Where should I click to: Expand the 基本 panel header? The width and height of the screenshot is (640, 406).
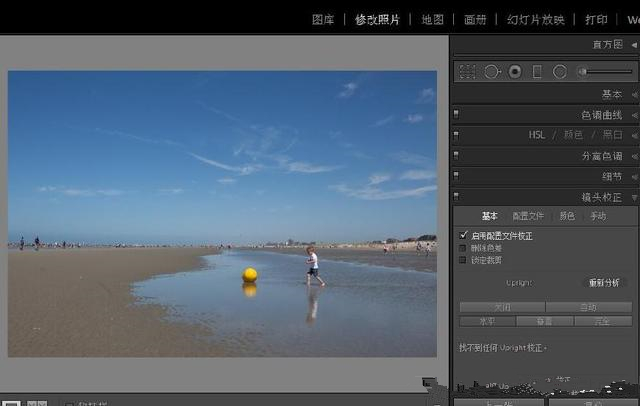pos(611,94)
